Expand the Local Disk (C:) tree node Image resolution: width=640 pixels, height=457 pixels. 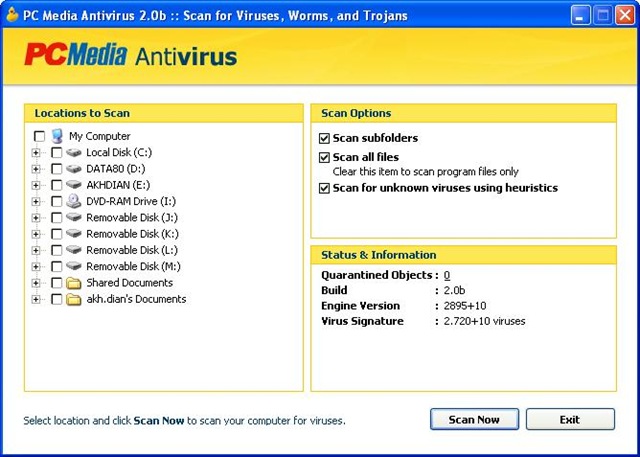coord(37,153)
